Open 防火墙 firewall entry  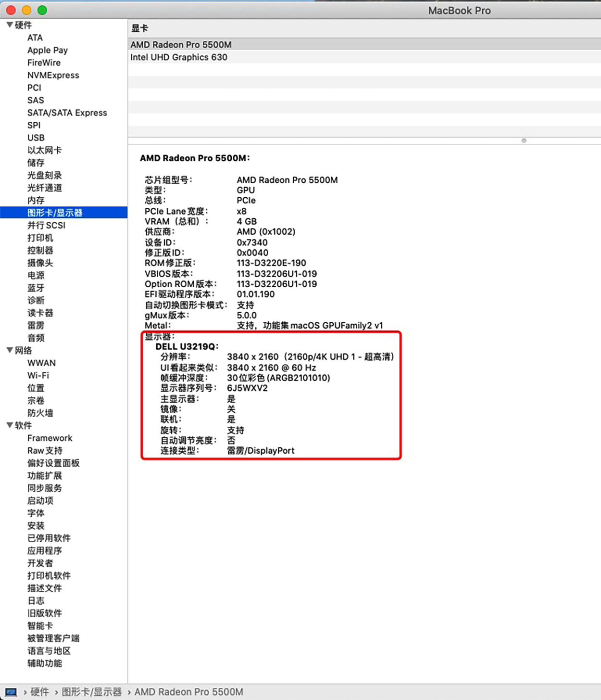40,413
